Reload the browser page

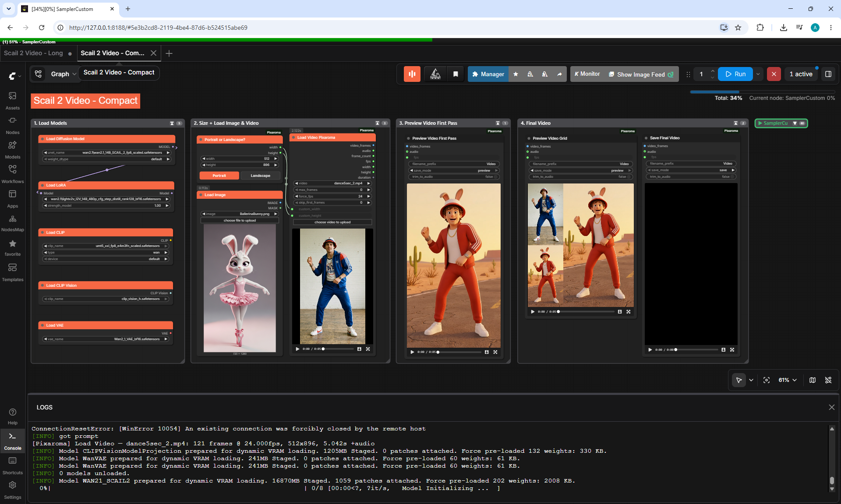[42, 28]
